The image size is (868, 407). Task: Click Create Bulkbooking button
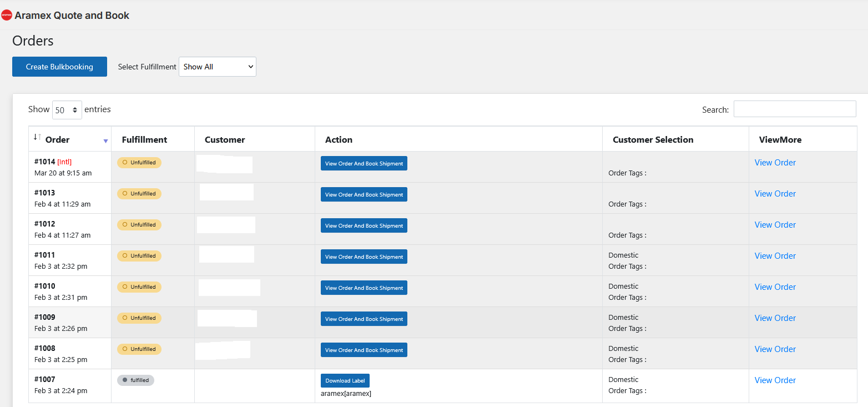pyautogui.click(x=59, y=67)
